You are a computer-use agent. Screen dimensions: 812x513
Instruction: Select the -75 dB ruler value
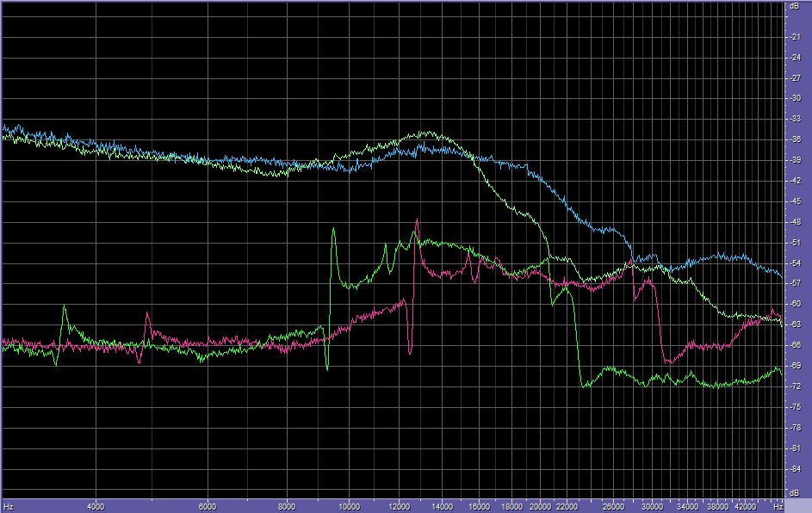coord(796,407)
